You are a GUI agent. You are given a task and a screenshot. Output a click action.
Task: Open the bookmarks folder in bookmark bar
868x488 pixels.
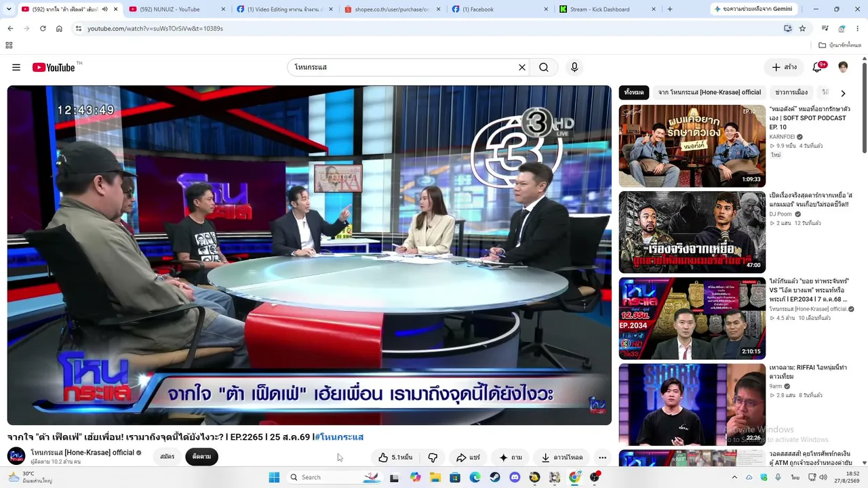click(840, 45)
